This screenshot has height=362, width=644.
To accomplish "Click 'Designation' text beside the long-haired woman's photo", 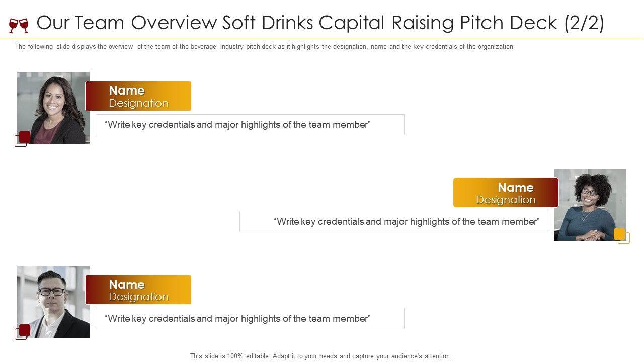I will click(138, 103).
